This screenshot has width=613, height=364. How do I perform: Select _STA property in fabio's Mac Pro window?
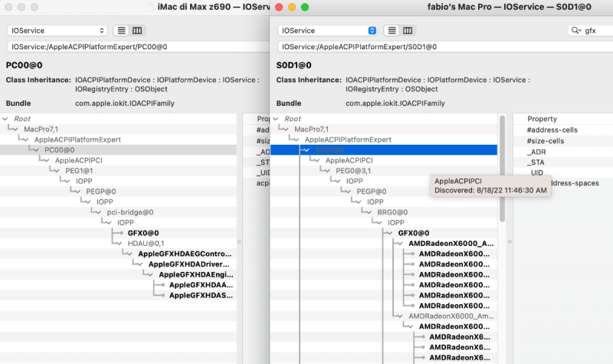coord(535,162)
